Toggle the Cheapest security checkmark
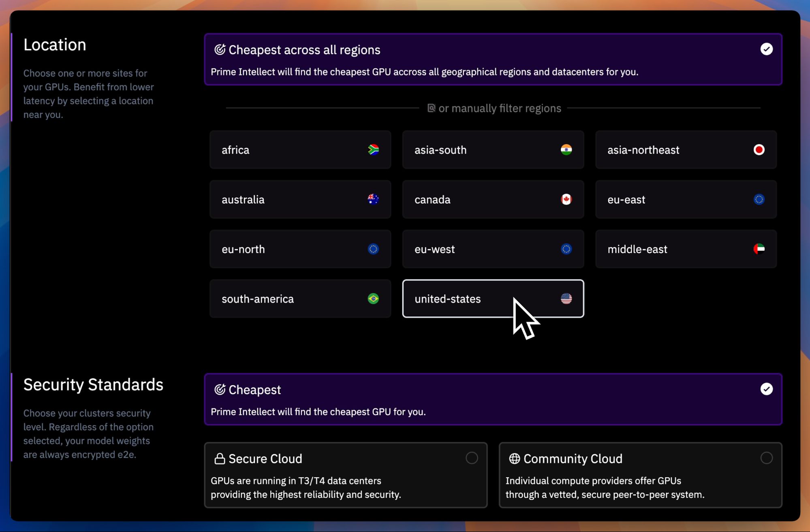This screenshot has width=810, height=532. tap(766, 389)
